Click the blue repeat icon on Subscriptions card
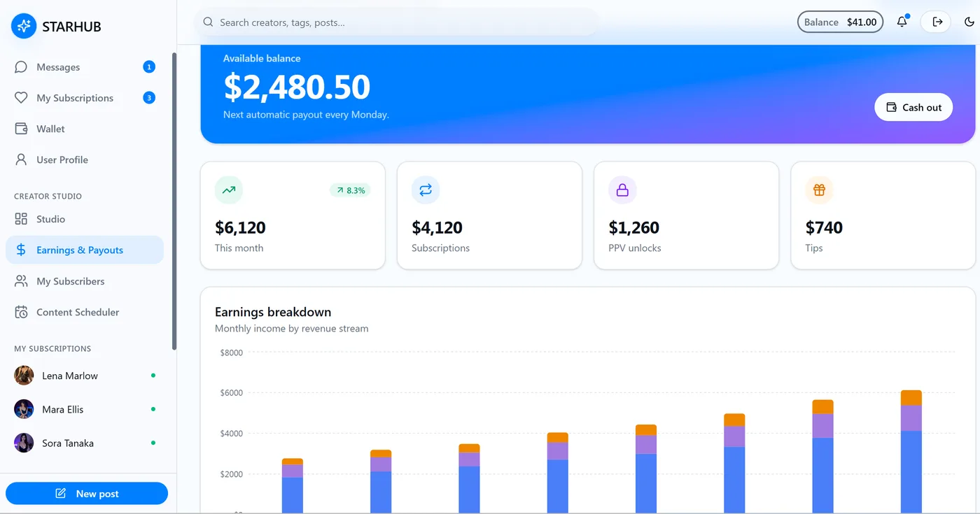The image size is (980, 514). [x=426, y=190]
